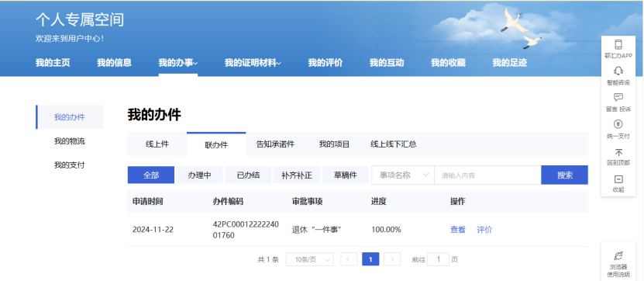Image resolution: width=644 pixels, height=281 pixels.
Task: Open 事项名称 search type dropdown
Action: point(403,175)
